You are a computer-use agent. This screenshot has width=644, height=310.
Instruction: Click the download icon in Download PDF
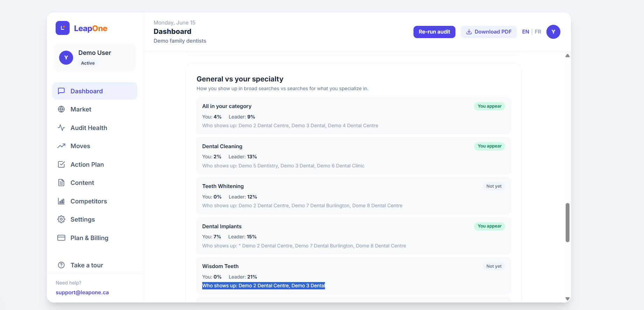(x=469, y=32)
